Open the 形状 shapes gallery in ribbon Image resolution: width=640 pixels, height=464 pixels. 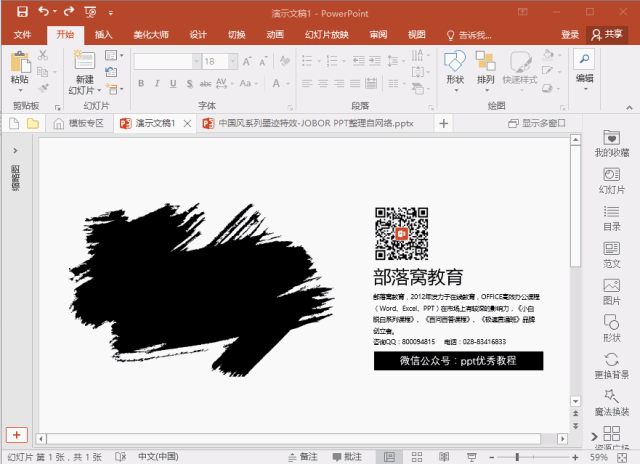pyautogui.click(x=455, y=69)
